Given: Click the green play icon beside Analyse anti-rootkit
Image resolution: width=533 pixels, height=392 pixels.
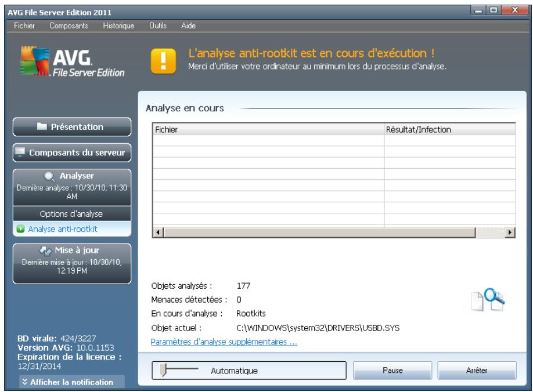Looking at the screenshot, I should (20, 228).
